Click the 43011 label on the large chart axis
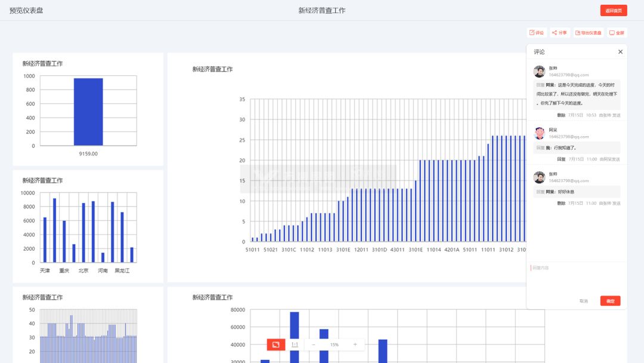The image size is (644, 363). coord(397,250)
